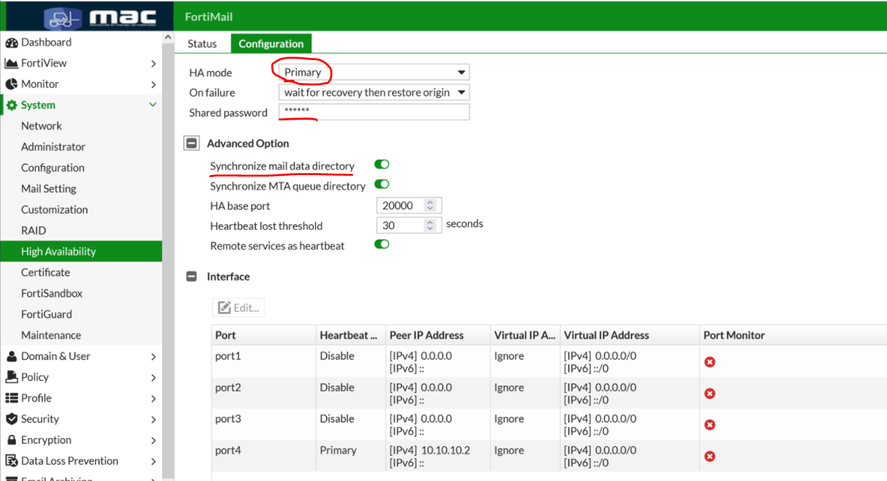Screen dimensions: 887x481
Task: Open High Availability menu item
Action: (59, 251)
